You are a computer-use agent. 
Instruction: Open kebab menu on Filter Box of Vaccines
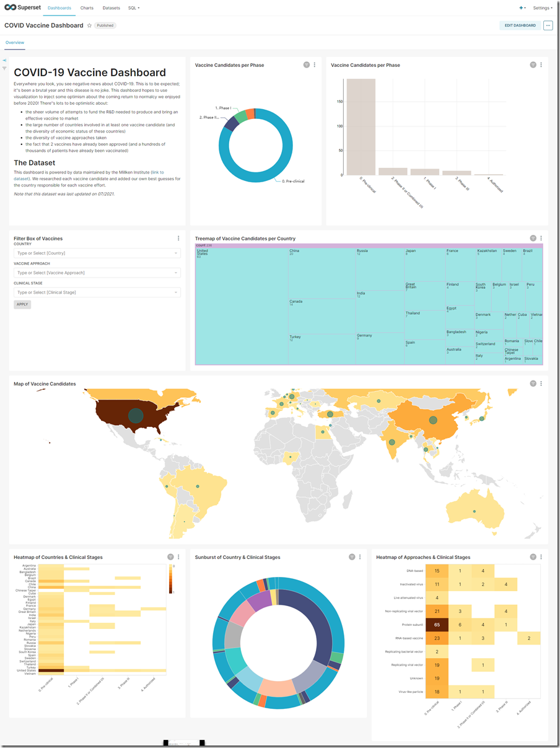click(178, 239)
